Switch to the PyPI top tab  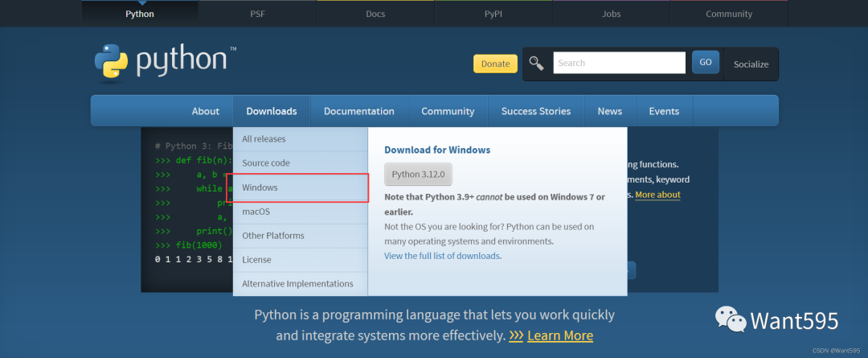tap(493, 14)
